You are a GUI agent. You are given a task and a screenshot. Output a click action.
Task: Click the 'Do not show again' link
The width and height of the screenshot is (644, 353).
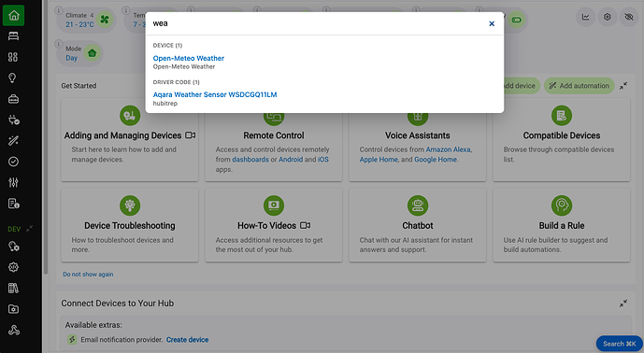coord(88,275)
